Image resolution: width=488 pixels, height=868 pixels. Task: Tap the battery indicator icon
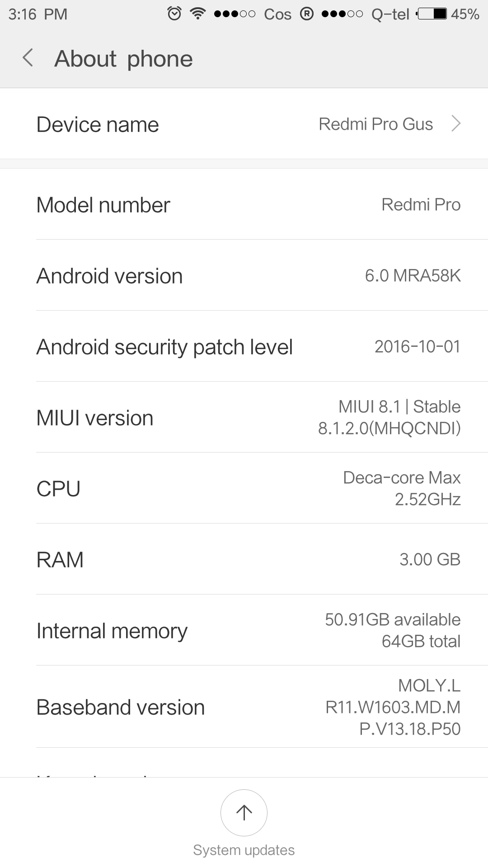[432, 14]
